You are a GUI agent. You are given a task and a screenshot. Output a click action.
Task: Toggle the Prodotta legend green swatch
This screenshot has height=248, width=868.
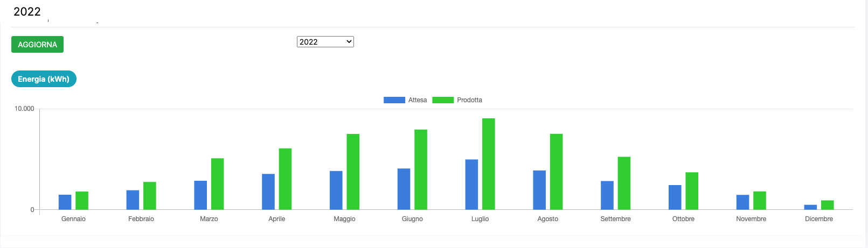coord(443,100)
